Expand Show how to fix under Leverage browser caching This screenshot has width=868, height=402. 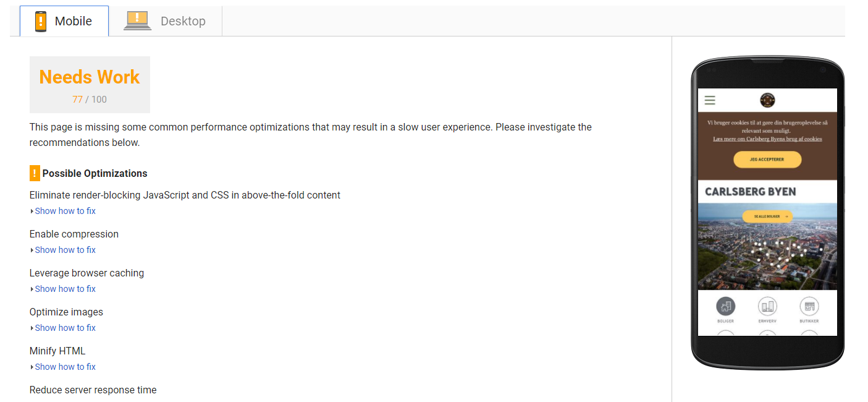65,289
